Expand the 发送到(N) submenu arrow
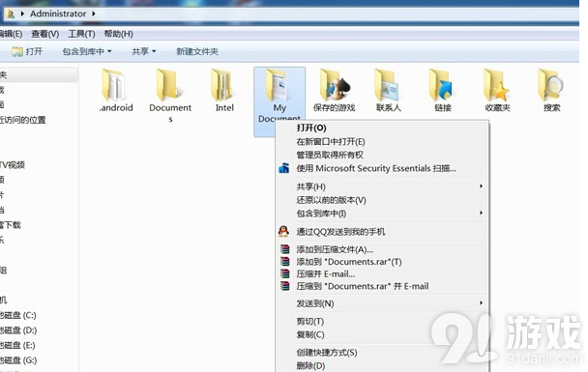This screenshot has width=588, height=372. pyautogui.click(x=481, y=302)
